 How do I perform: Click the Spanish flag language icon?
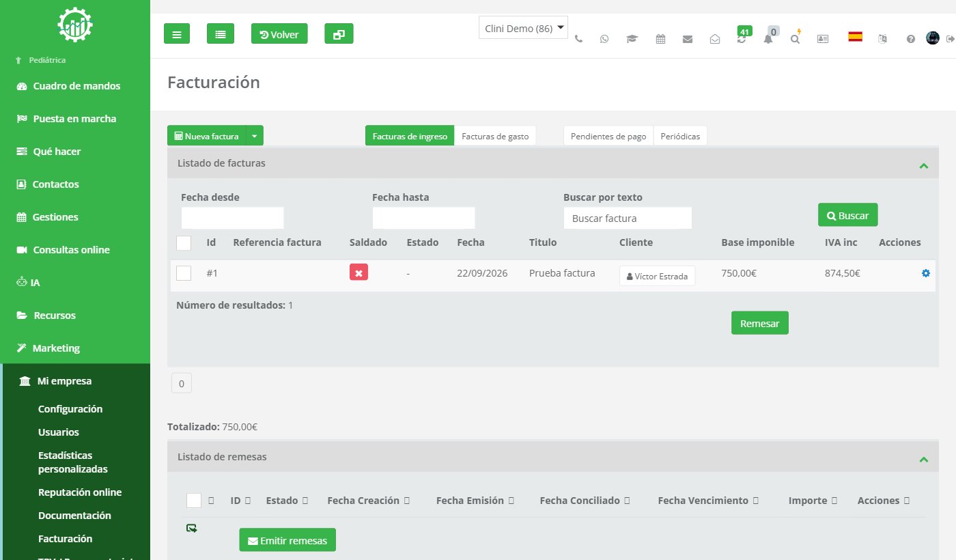pos(855,37)
